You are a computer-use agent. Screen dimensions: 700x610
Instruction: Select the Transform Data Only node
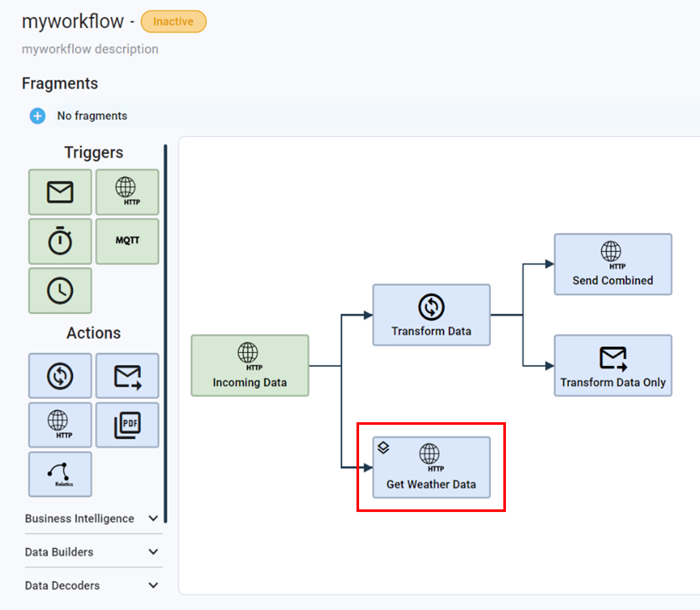[x=612, y=365]
